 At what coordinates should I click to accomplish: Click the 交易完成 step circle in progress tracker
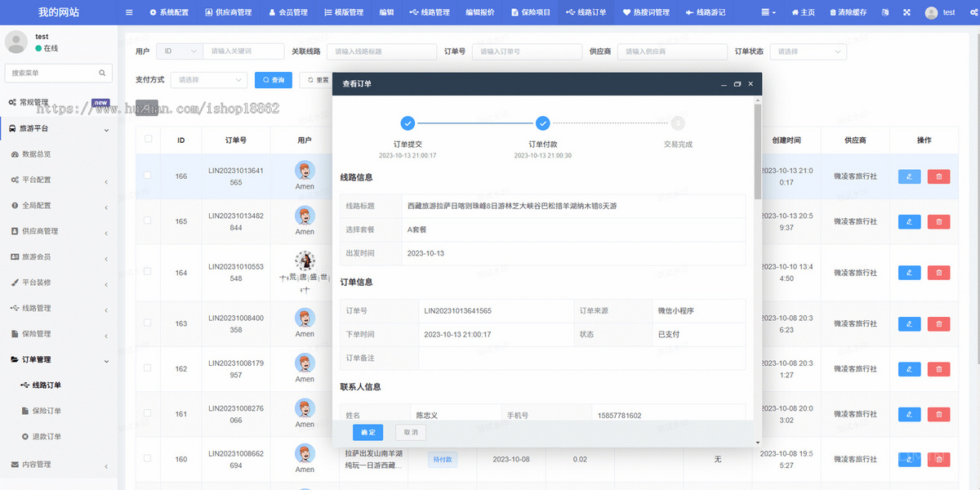pos(678,123)
